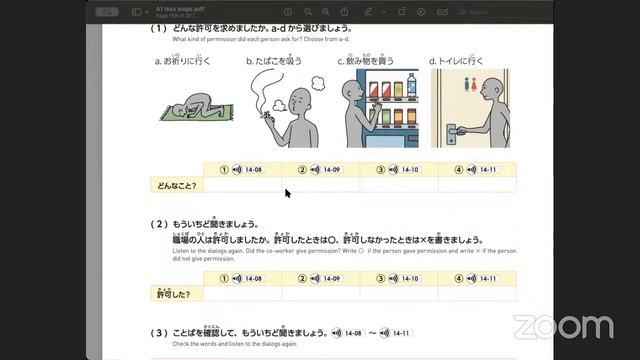The width and height of the screenshot is (640, 360).
Task: Expand the highlight color dropdown arrow
Action: point(384,12)
